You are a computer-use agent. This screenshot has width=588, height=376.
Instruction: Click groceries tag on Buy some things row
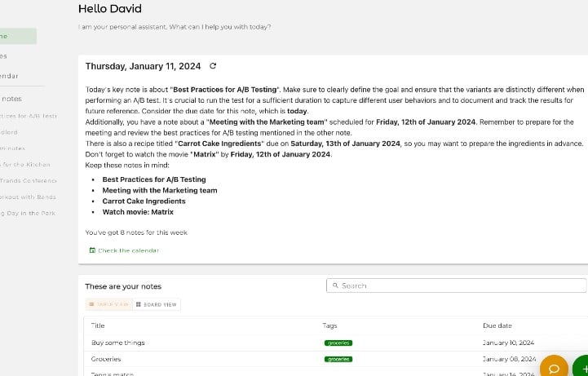pyautogui.click(x=338, y=343)
